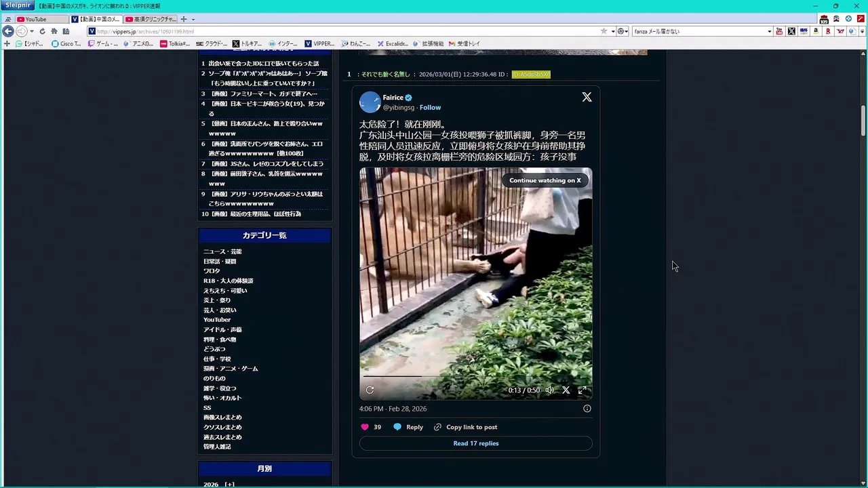Expand the 2026 monthly archive [+]
868x488 pixels.
pyautogui.click(x=229, y=484)
